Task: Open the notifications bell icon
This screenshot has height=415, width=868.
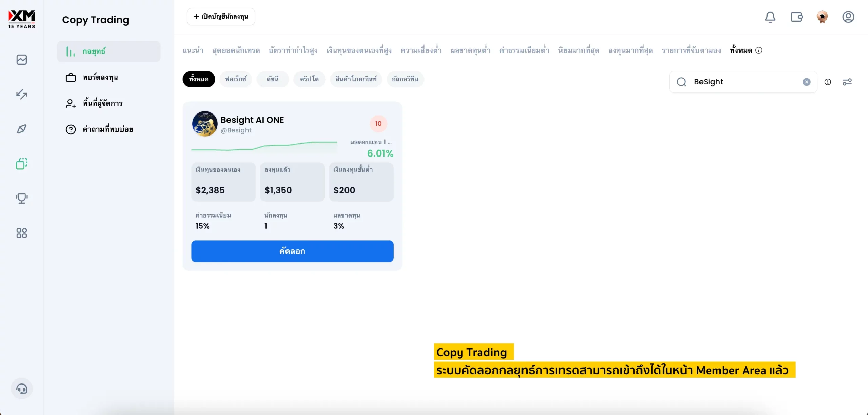Action: pyautogui.click(x=770, y=17)
